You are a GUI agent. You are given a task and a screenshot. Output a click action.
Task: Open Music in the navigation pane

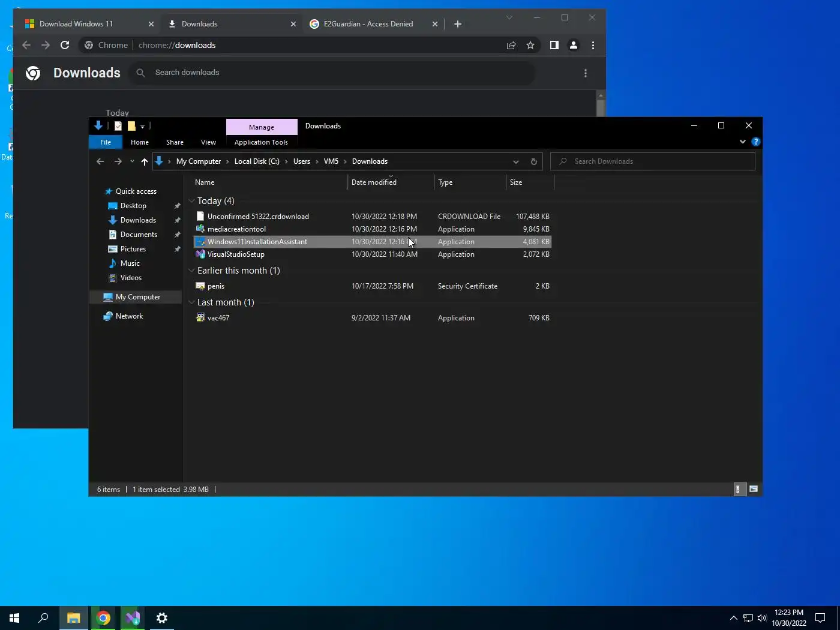[130, 263]
